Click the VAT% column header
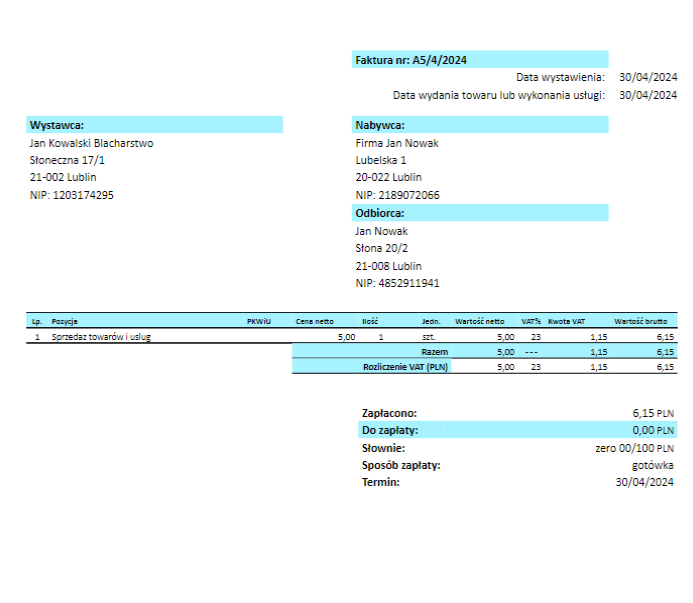This screenshot has width=693, height=603. coord(531,321)
